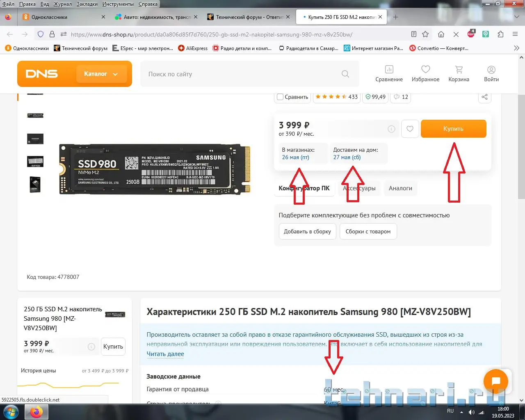Open Избранное favorites
The image size is (525, 420).
pyautogui.click(x=425, y=74)
